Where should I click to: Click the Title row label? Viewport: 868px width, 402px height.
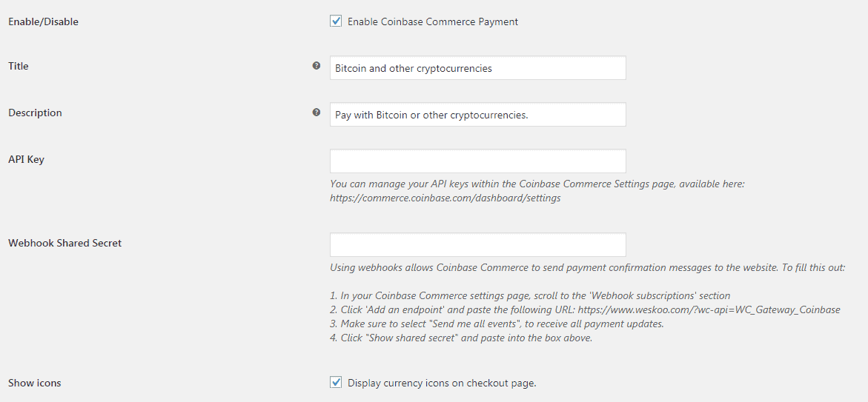tap(19, 66)
